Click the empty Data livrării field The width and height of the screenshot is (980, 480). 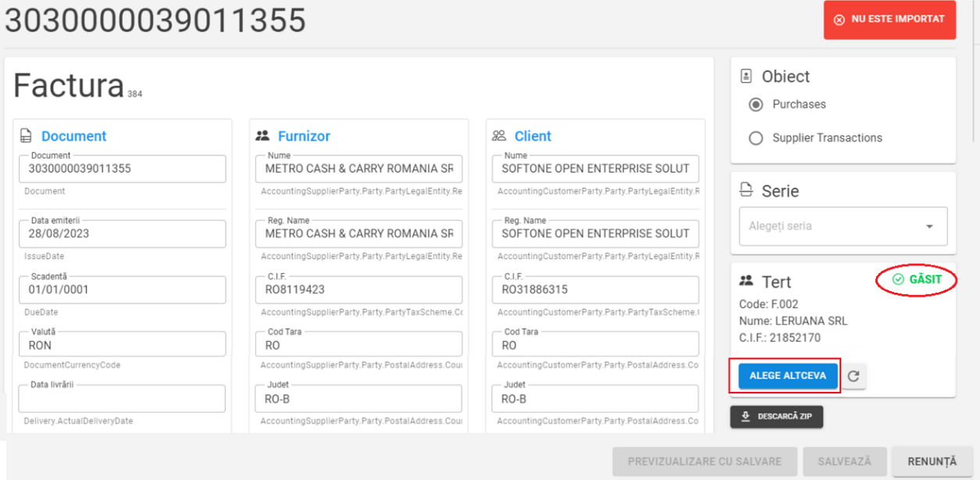click(x=123, y=399)
